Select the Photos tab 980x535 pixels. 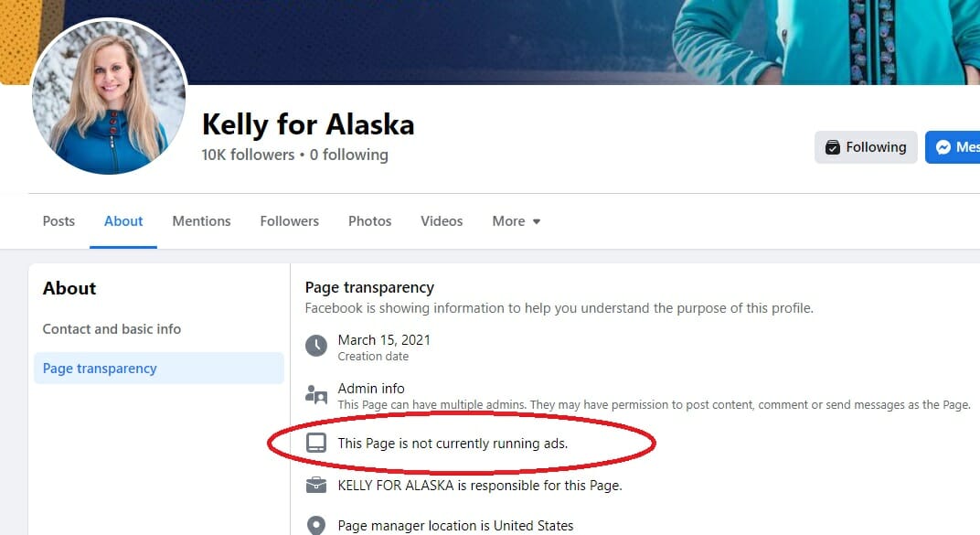pos(370,221)
